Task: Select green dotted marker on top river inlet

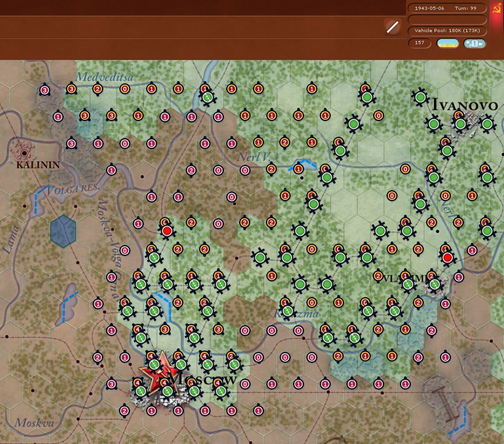Action: [x=207, y=97]
